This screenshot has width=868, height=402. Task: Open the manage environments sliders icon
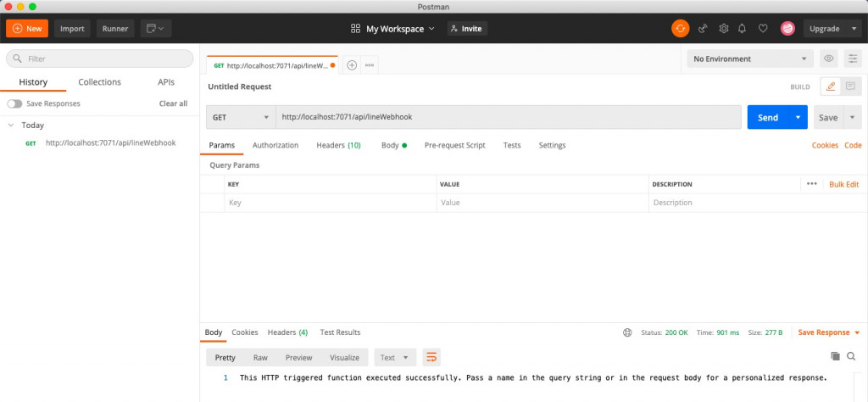pyautogui.click(x=853, y=59)
